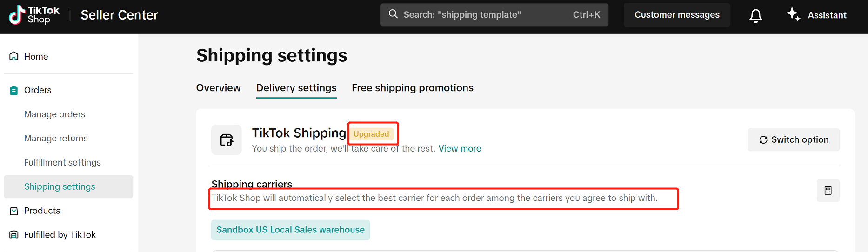This screenshot has height=252, width=868.
Task: Switch to the Overview tab
Action: click(219, 88)
